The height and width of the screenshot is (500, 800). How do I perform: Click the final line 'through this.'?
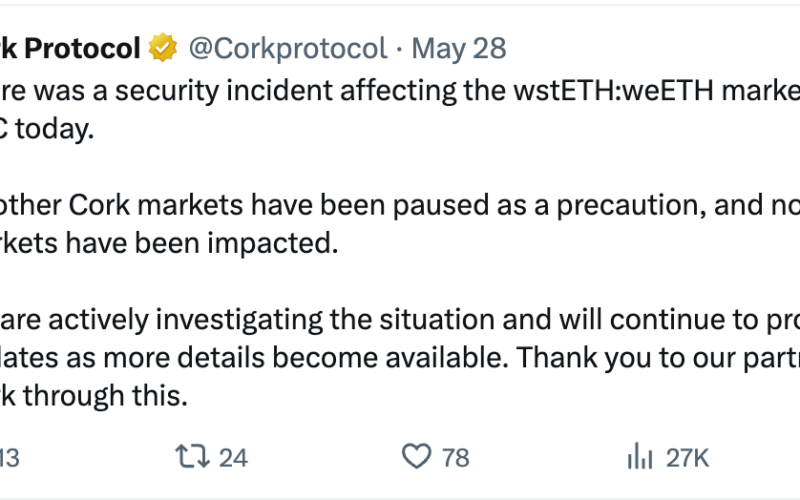coord(94,396)
